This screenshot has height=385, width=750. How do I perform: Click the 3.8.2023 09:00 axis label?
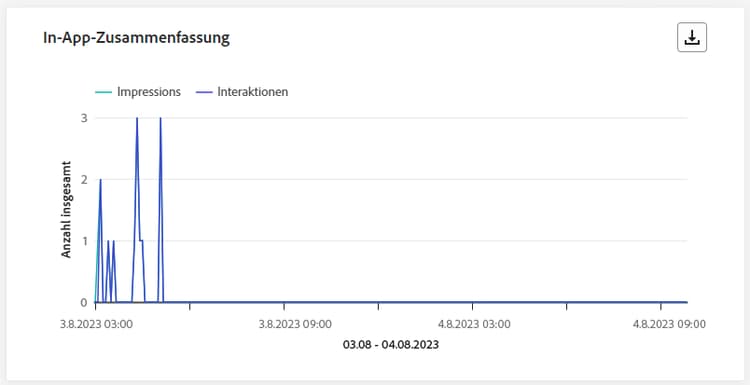295,324
